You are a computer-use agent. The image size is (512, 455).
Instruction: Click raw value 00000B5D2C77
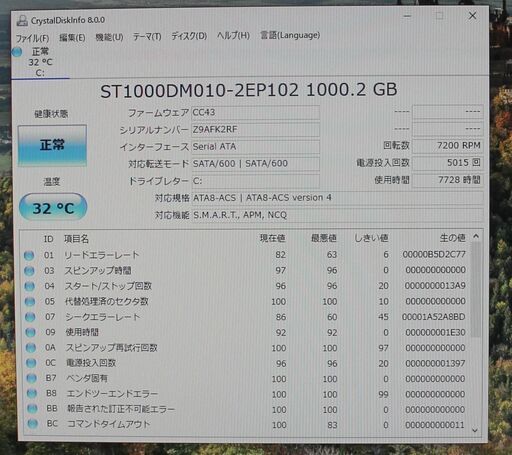[x=434, y=254]
